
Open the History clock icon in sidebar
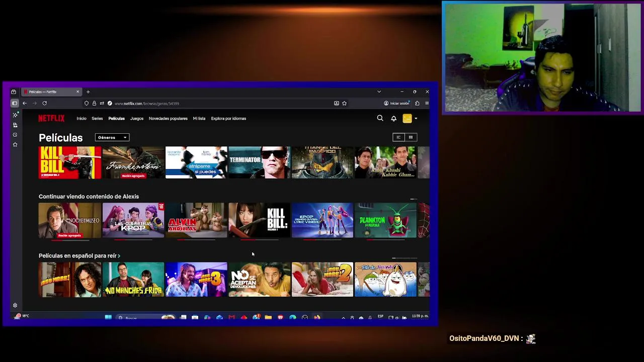(x=15, y=135)
